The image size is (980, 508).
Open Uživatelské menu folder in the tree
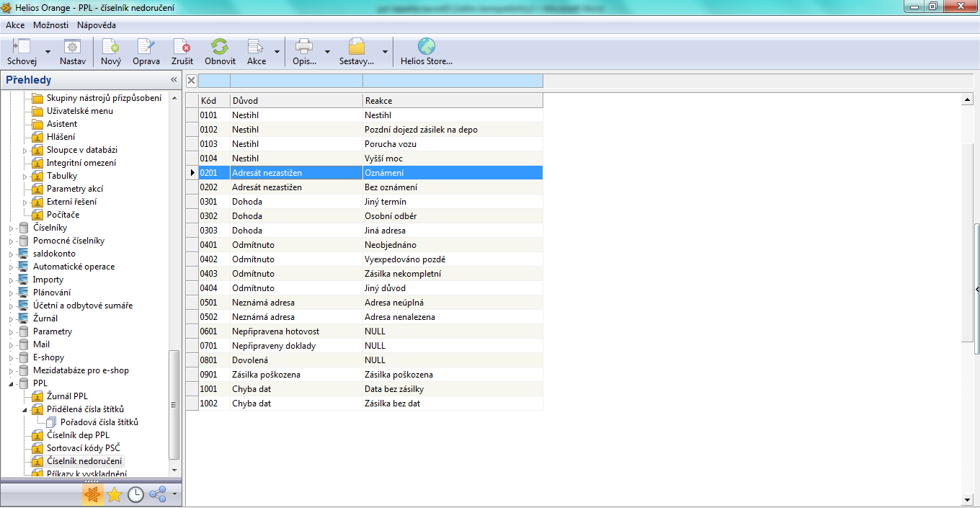[x=80, y=111]
